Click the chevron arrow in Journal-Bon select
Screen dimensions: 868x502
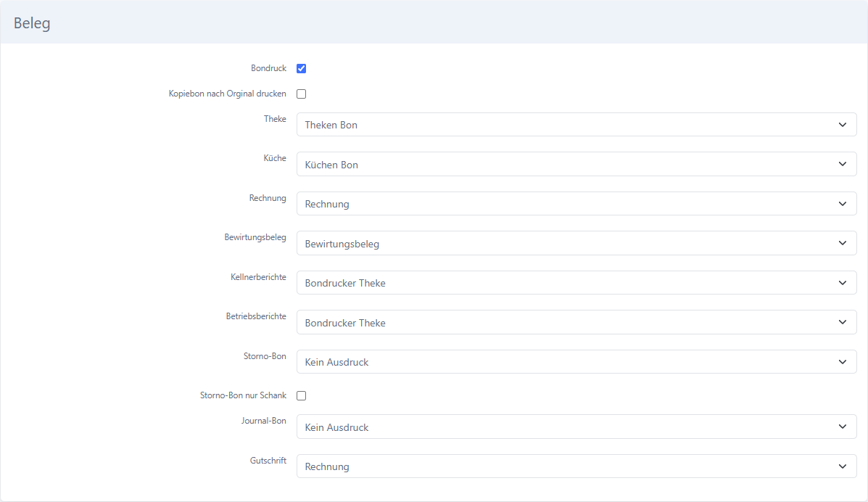click(x=843, y=427)
